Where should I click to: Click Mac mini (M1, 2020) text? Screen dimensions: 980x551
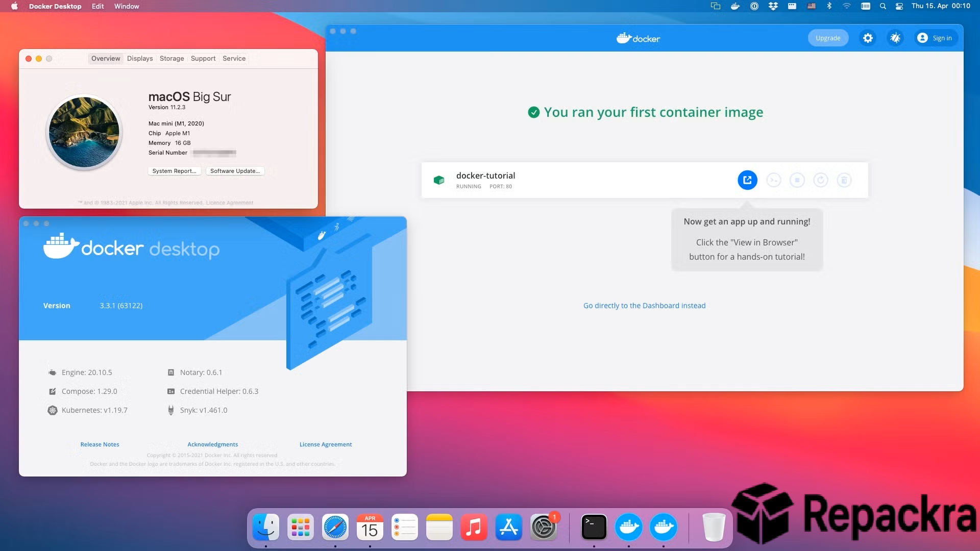[176, 123]
